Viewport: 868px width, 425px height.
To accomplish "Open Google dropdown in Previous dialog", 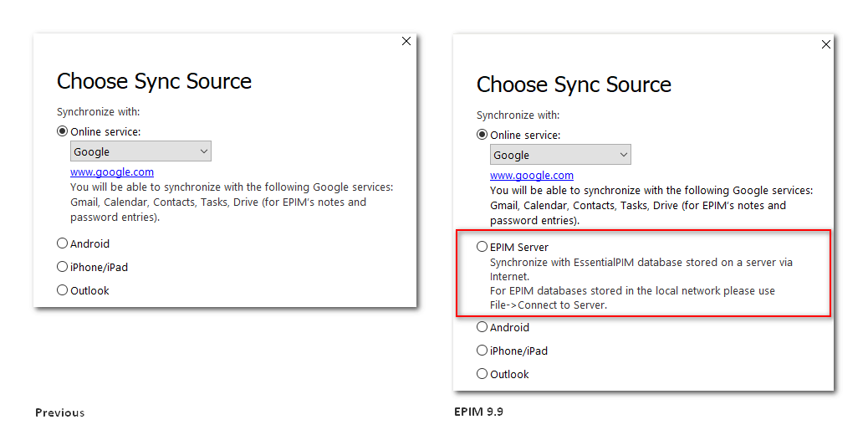I will click(140, 151).
